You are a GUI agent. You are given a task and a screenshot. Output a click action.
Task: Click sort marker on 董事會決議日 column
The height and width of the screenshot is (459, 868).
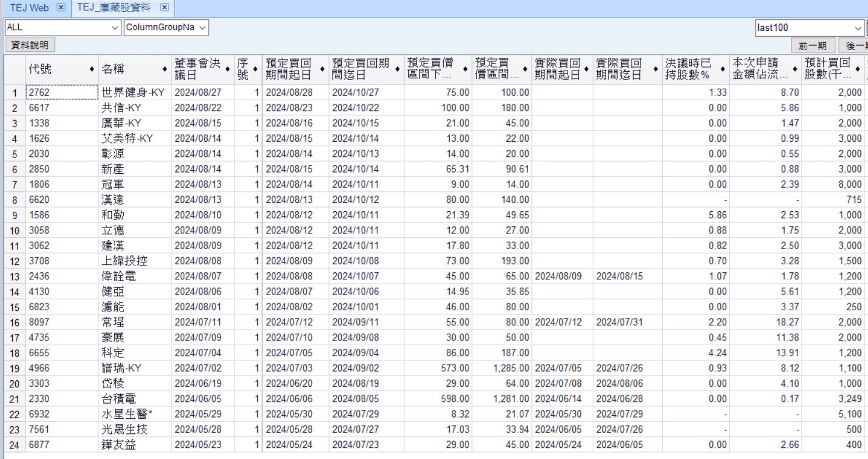(228, 69)
